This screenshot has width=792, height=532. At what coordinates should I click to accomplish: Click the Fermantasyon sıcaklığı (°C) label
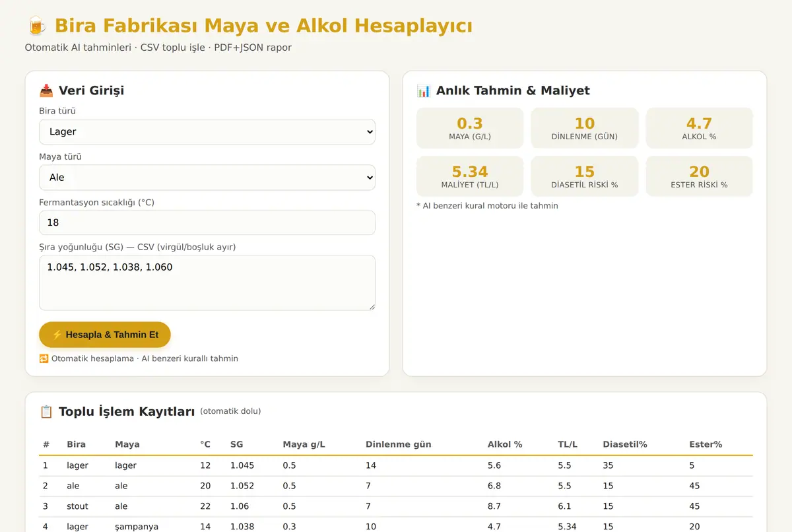click(x=96, y=202)
